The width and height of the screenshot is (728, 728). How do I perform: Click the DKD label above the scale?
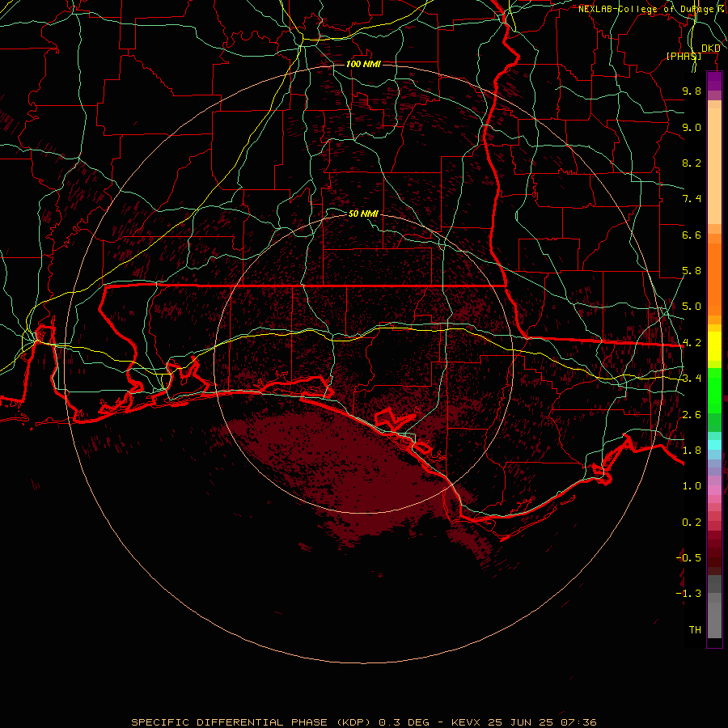pos(711,49)
